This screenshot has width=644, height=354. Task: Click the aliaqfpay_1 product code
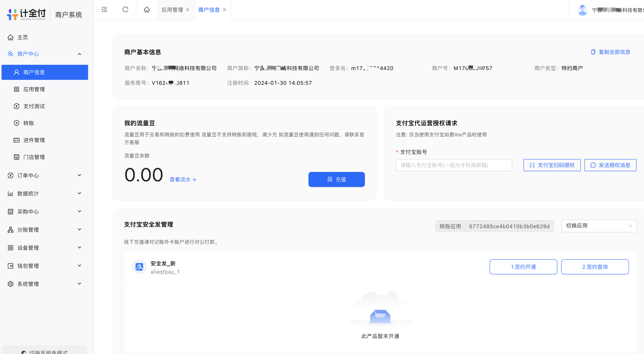165,272
